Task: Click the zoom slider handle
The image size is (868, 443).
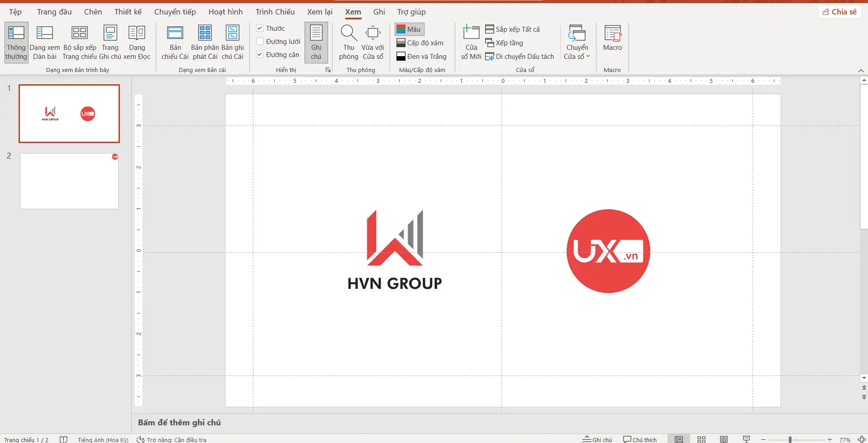Action: coord(790,439)
